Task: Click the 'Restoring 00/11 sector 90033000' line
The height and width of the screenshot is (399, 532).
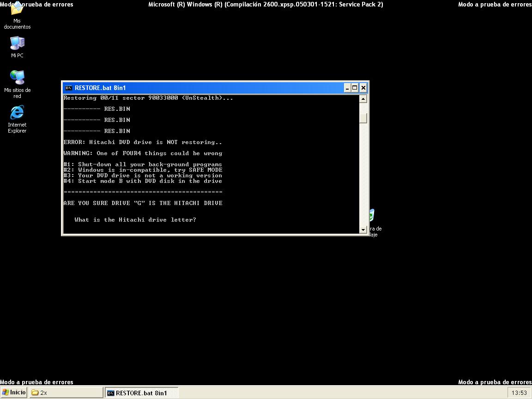Action: click(x=148, y=98)
